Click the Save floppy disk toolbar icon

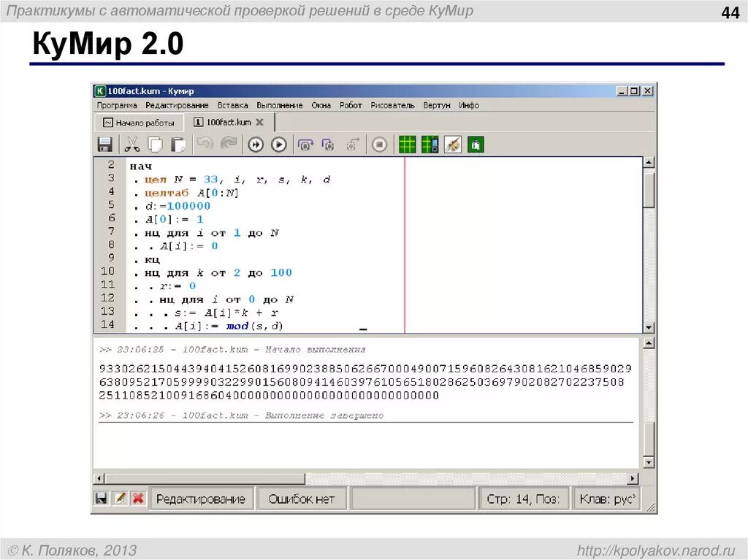point(104,145)
